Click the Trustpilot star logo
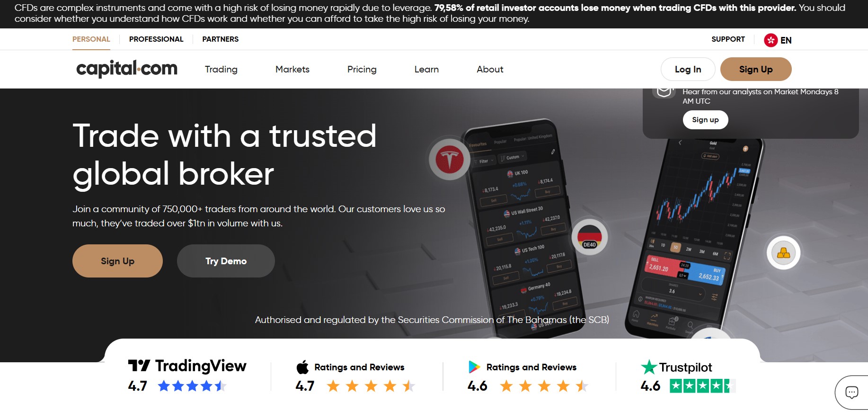868x412 pixels. click(648, 367)
